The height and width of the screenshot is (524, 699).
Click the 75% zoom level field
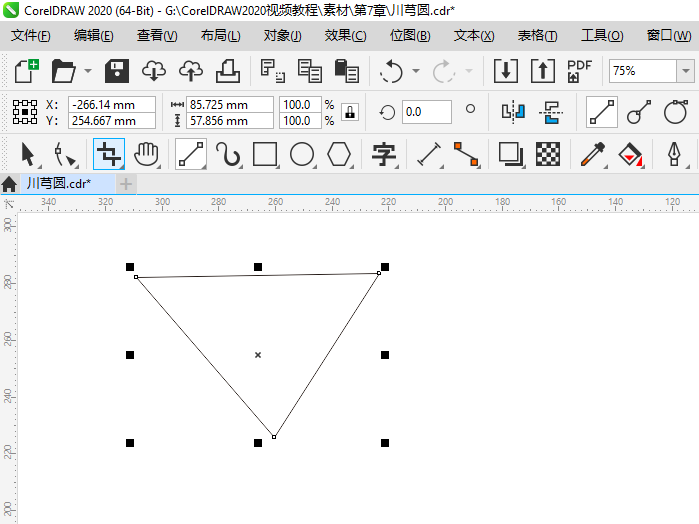642,70
